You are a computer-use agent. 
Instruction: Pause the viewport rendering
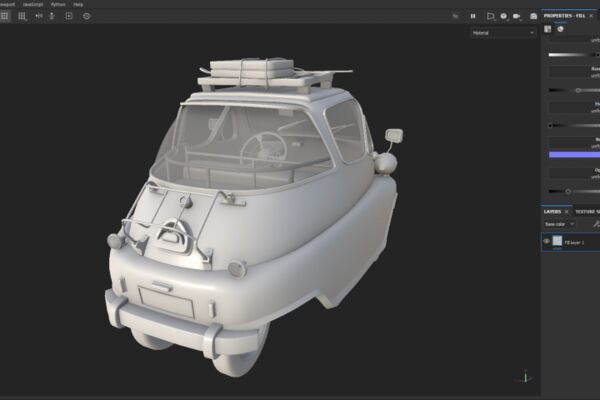(473, 16)
